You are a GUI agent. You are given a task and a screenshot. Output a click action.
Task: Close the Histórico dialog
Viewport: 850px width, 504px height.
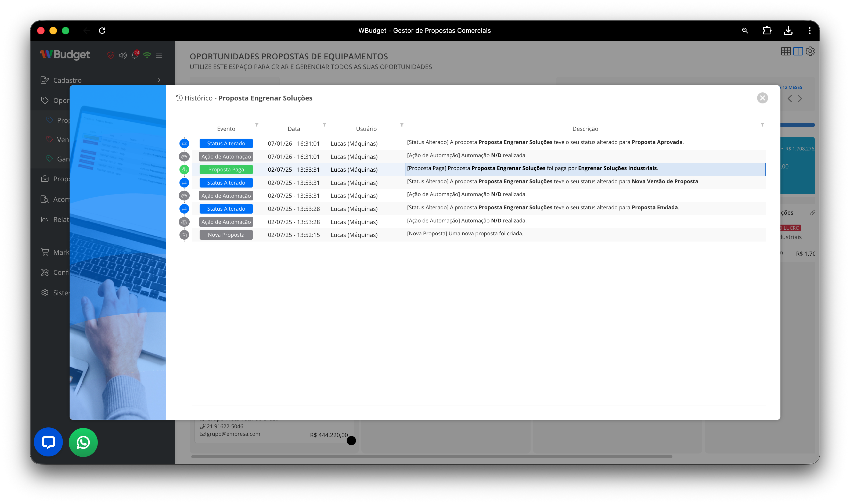[762, 98]
